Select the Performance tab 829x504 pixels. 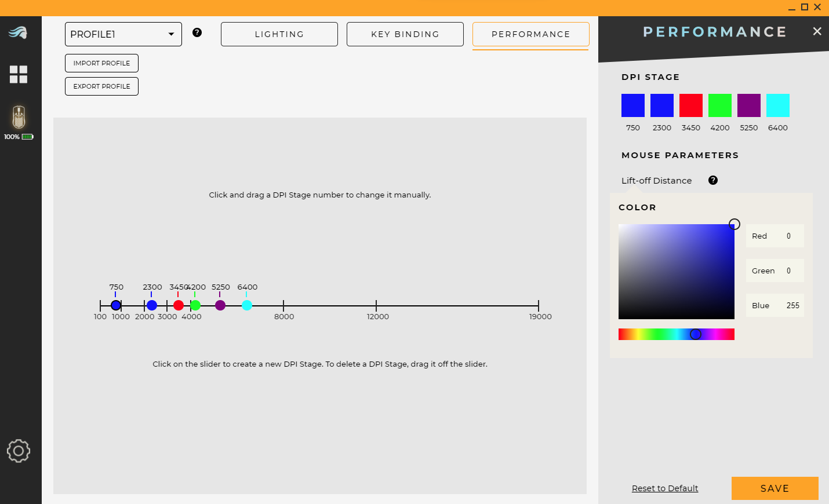click(x=531, y=34)
